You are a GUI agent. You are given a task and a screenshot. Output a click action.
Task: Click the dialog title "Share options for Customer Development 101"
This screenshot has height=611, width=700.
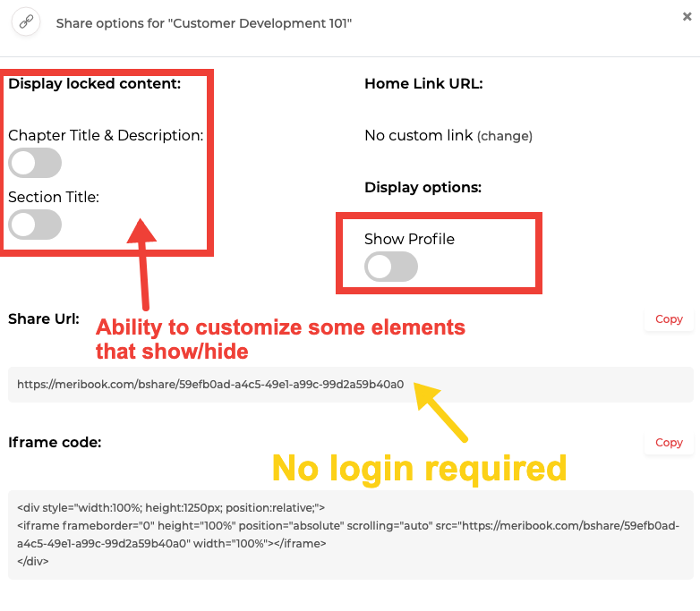[204, 23]
